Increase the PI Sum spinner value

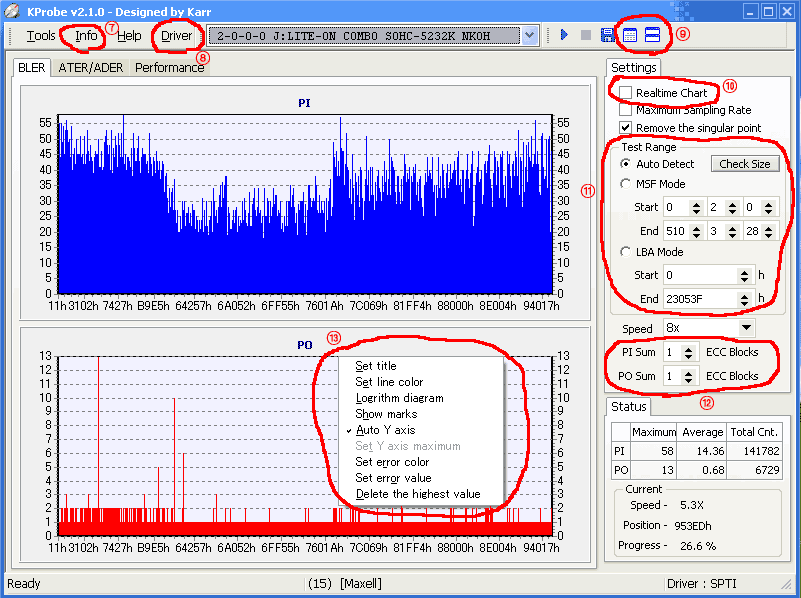pyautogui.click(x=689, y=349)
